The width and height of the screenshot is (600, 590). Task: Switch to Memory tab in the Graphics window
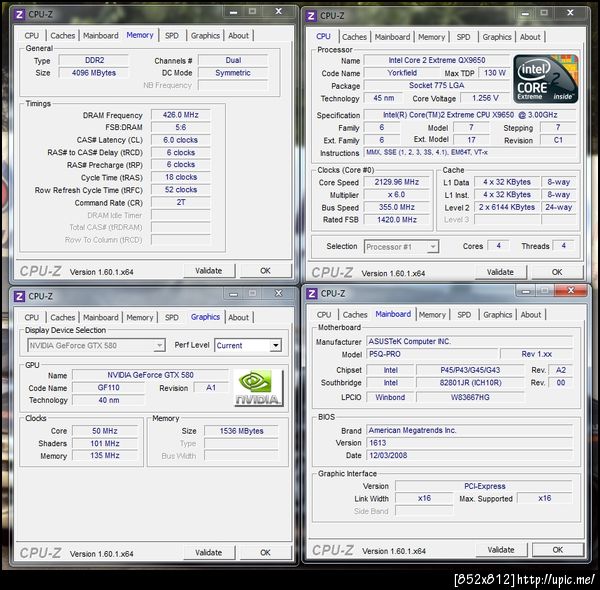tap(140, 318)
